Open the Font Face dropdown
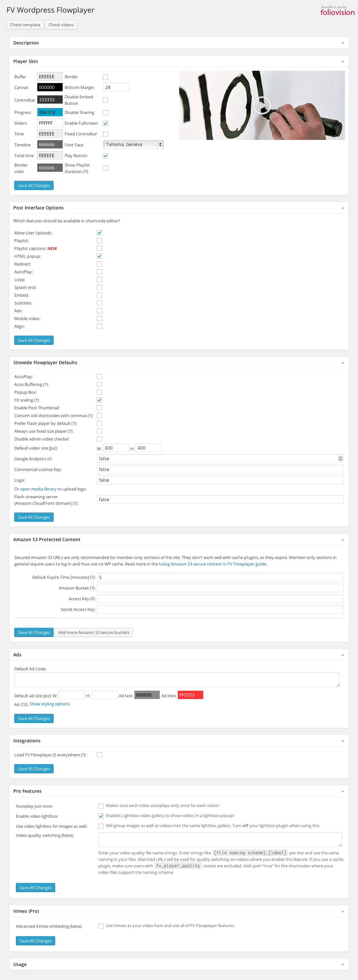The width and height of the screenshot is (358, 980). click(133, 144)
